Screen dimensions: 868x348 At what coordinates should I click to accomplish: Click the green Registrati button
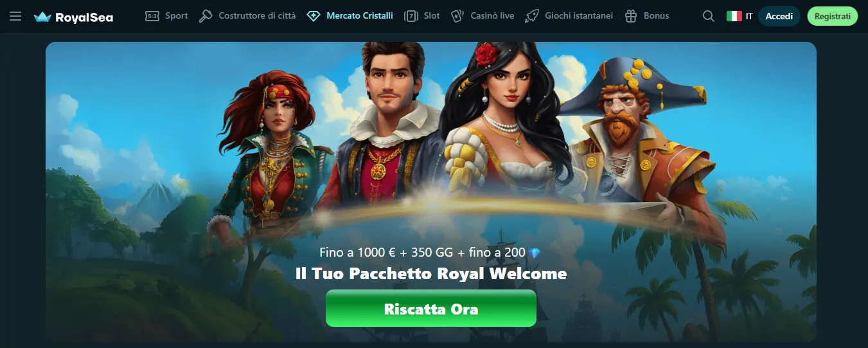click(832, 16)
